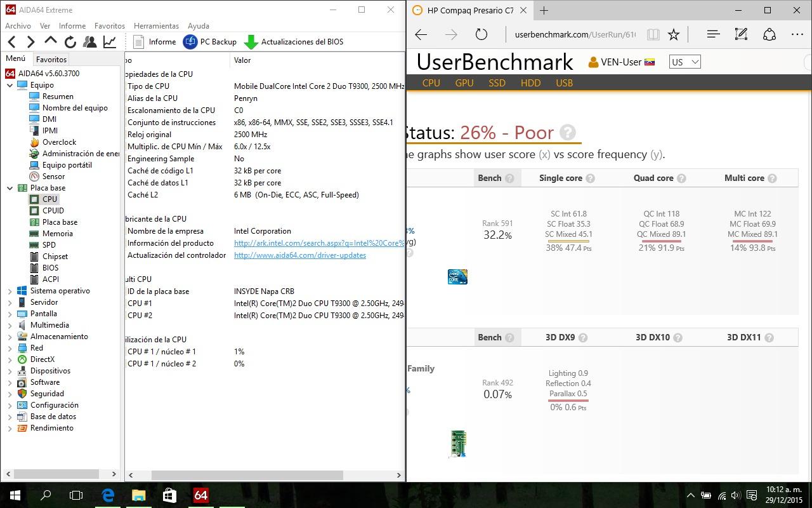Open the US country dropdown
Viewport: 812px width, 508px height.
685,62
